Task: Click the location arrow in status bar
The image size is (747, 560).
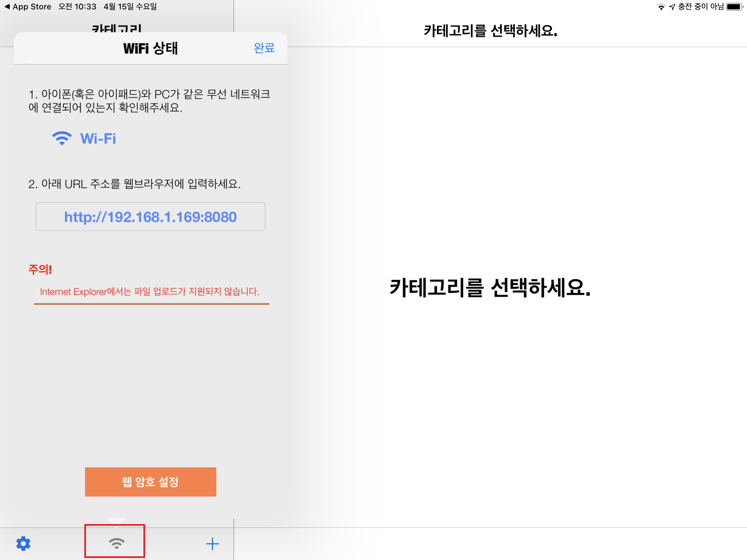Action: (x=672, y=7)
